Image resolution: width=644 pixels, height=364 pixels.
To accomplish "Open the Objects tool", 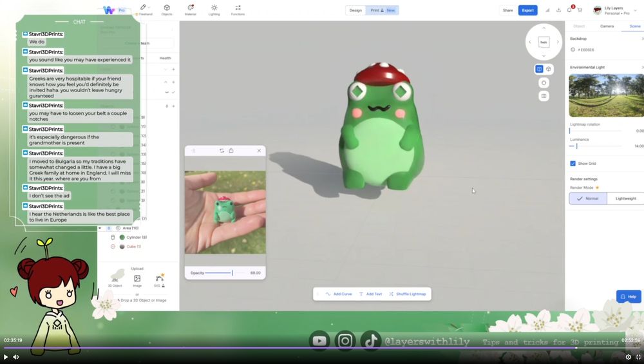I will (167, 10).
